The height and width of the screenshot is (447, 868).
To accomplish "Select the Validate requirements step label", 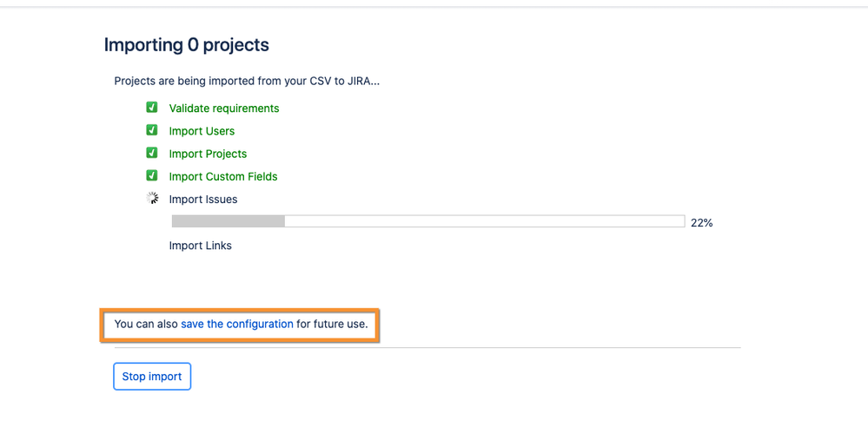I will click(x=223, y=108).
